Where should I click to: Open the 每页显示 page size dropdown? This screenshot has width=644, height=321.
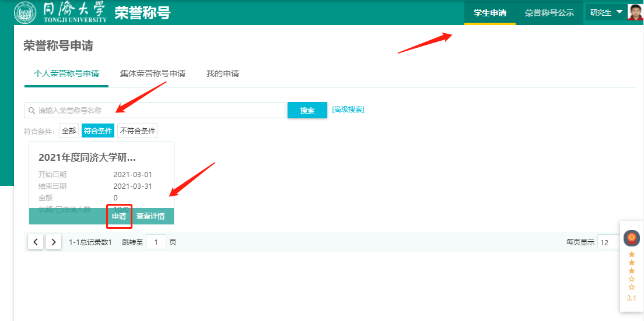[x=610, y=242]
